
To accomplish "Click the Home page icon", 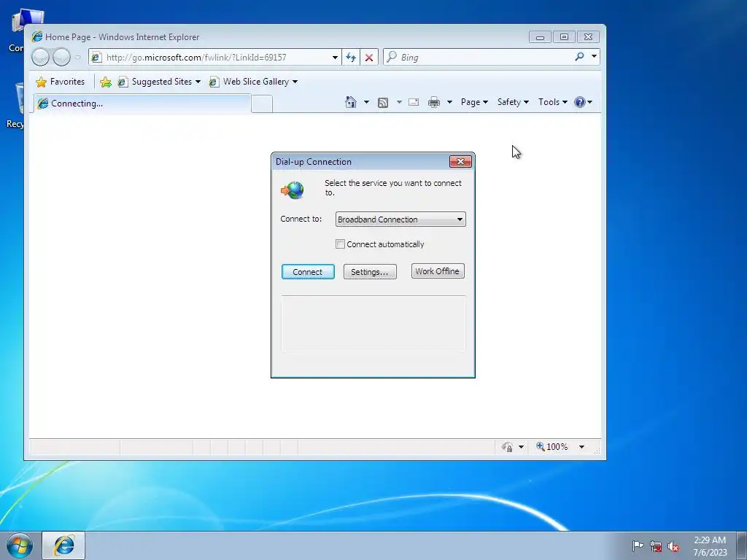I will pos(351,102).
